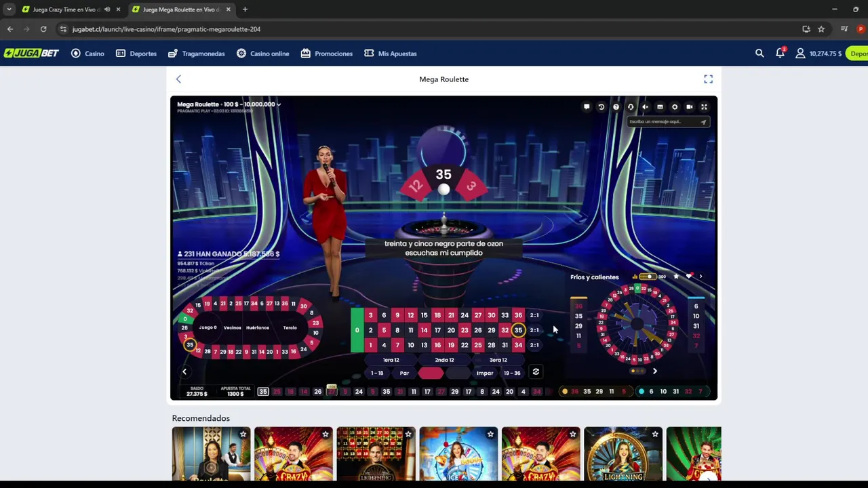Viewport: 868px width, 488px height.
Task: Go to next statistics page chevron below wheel
Action: [654, 371]
